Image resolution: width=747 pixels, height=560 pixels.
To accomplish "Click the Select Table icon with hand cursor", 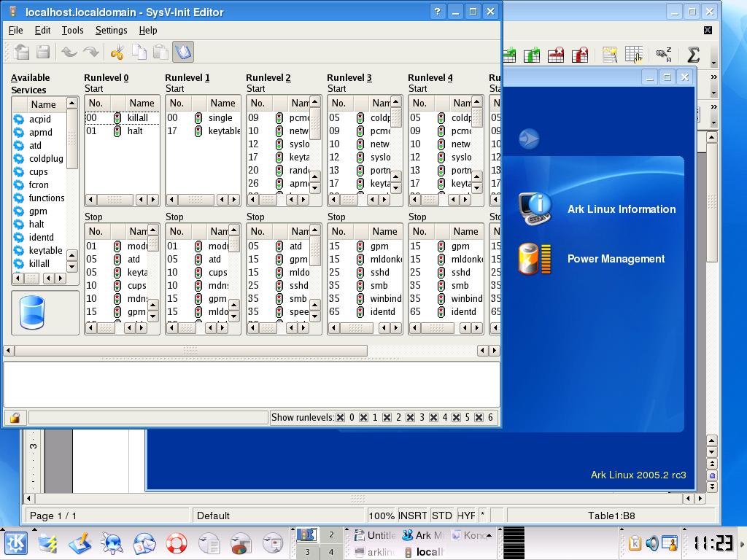I will [x=634, y=55].
